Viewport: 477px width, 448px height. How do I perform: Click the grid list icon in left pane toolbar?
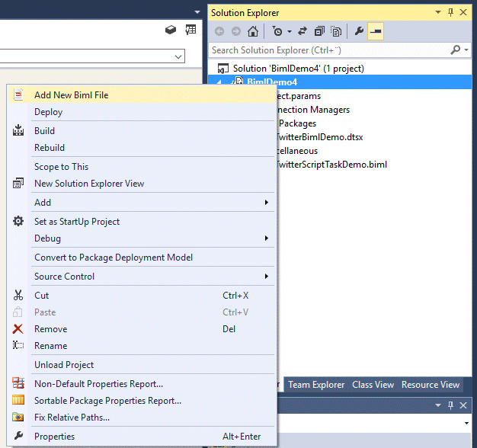point(190,30)
